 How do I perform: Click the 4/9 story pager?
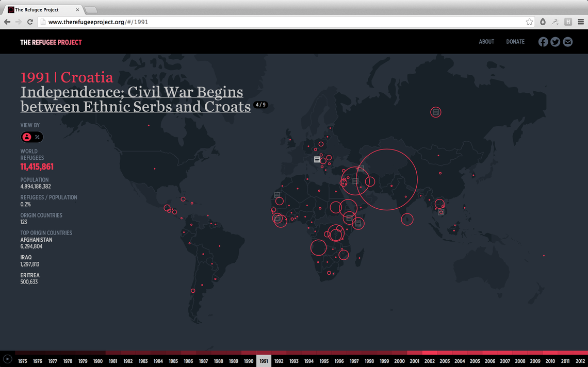(260, 104)
